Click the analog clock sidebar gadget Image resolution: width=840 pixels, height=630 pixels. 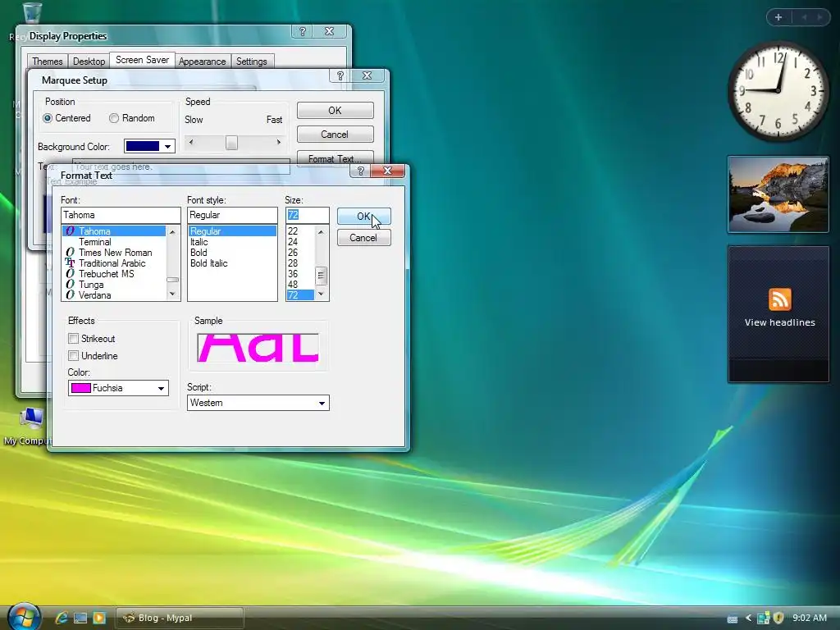[778, 91]
